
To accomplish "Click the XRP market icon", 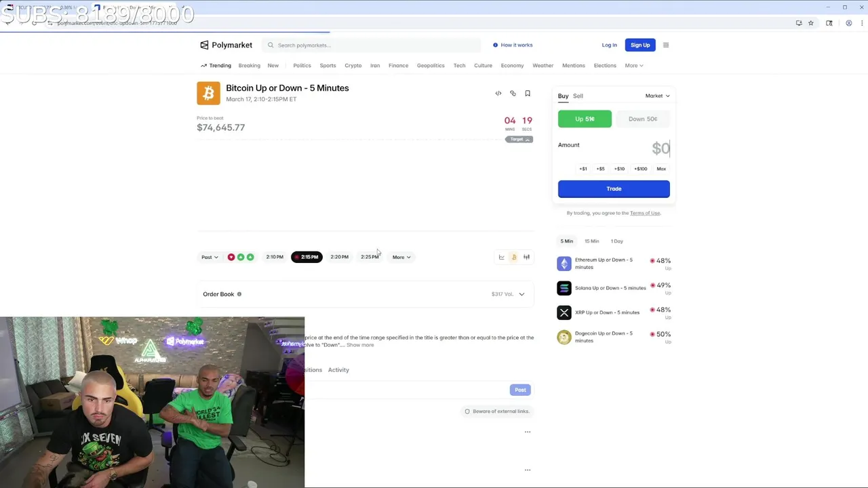I will (564, 312).
